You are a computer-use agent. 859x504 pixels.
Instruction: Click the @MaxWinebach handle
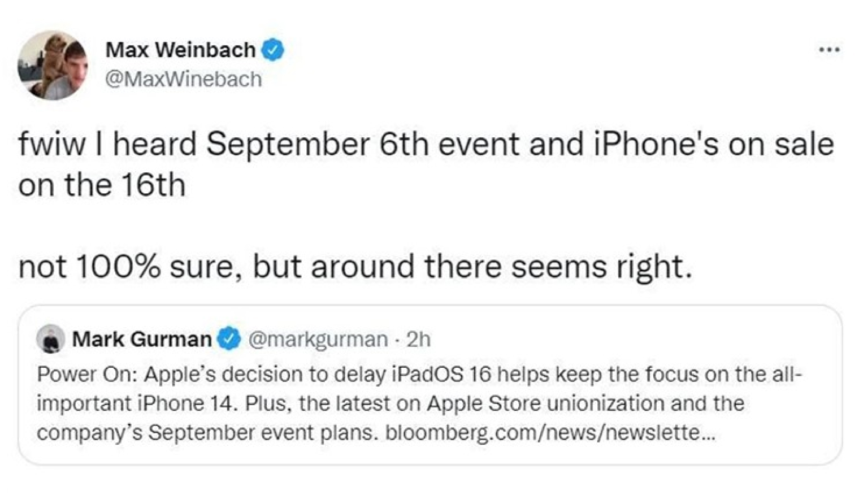[x=184, y=79]
